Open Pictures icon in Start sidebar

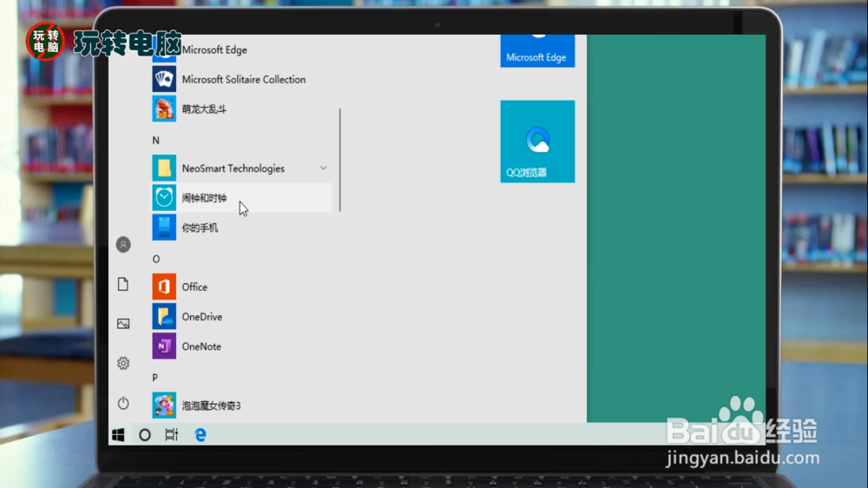123,324
